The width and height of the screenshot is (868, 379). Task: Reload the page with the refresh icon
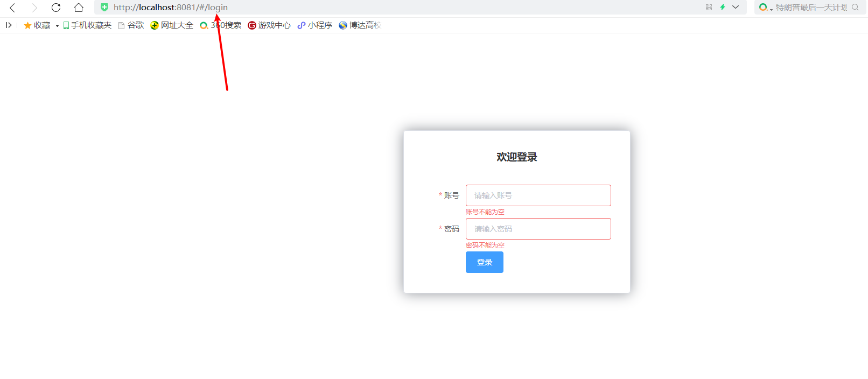click(x=56, y=8)
